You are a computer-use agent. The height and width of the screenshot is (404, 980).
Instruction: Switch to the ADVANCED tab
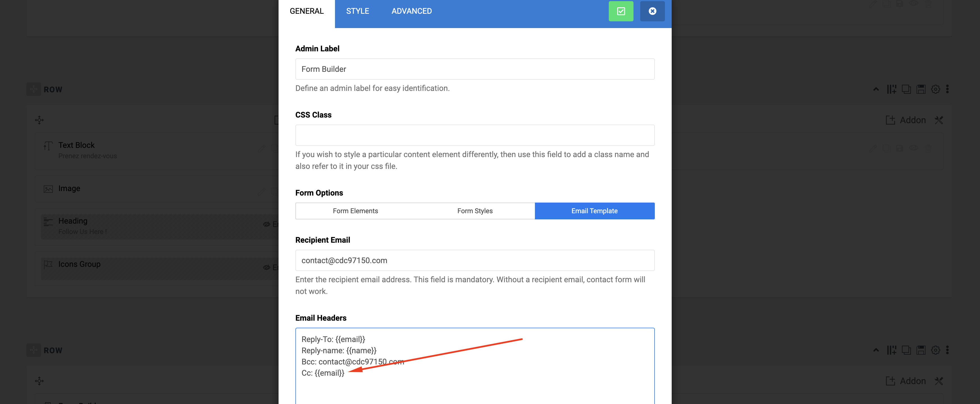[411, 12]
